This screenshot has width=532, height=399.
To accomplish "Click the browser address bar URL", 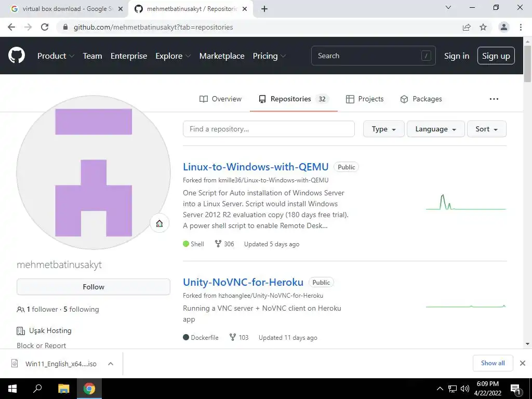I will click(153, 27).
